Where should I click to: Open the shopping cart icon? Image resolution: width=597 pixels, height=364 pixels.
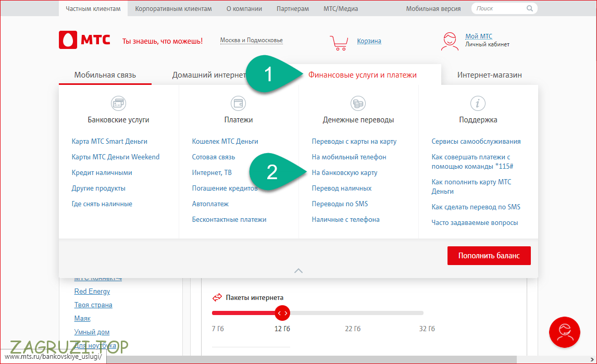[x=339, y=43]
